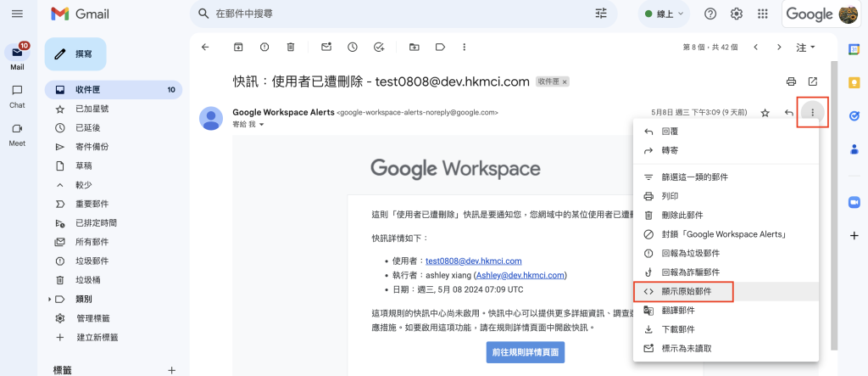Viewport: 868px width, 376px height.
Task: Open the 寄件備份 sent folder
Action: pyautogui.click(x=113, y=147)
